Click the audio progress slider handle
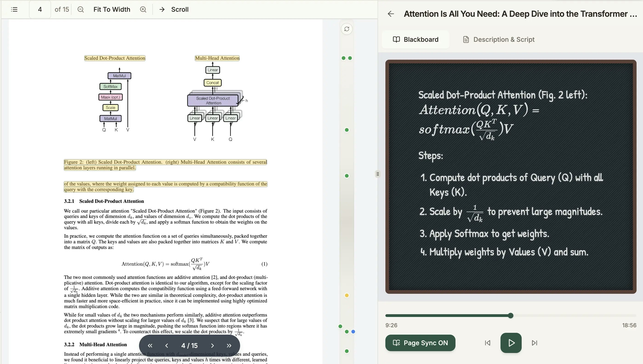643x364 pixels. point(511,316)
